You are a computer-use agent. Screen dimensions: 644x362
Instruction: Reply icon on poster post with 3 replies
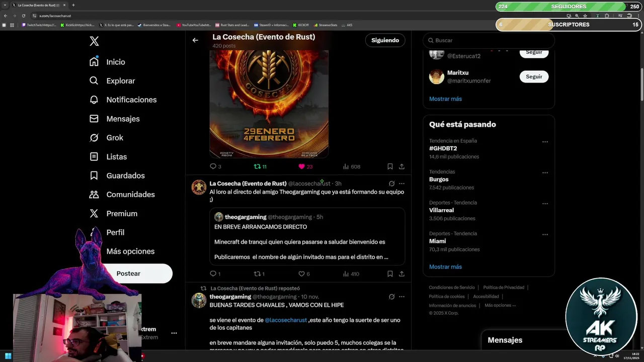point(213,166)
